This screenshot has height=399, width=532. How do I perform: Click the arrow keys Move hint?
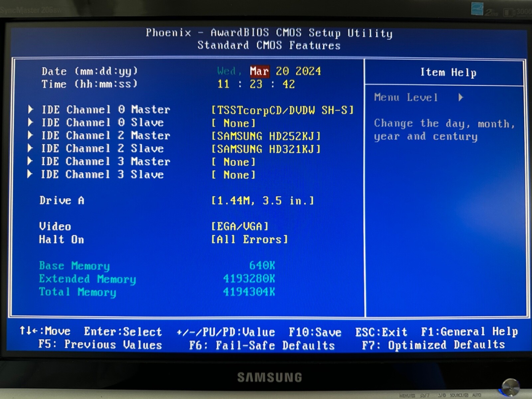click(x=45, y=331)
